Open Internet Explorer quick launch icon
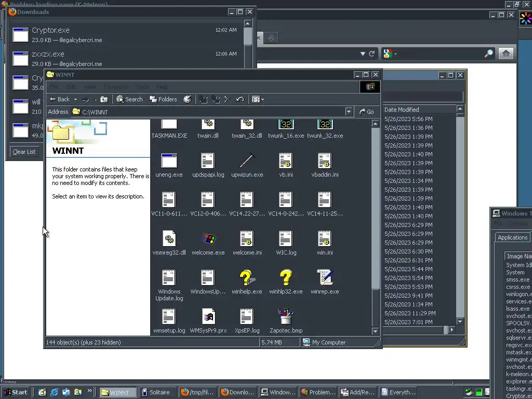 54,392
